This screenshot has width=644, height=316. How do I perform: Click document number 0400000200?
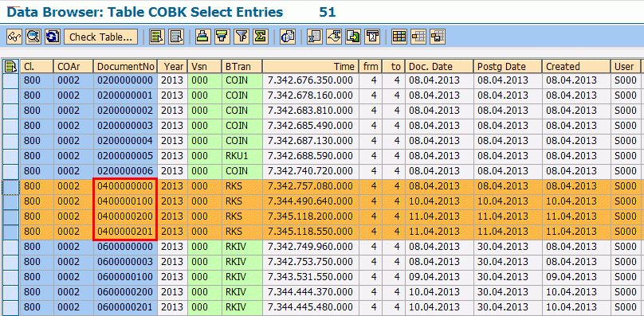[x=125, y=217]
